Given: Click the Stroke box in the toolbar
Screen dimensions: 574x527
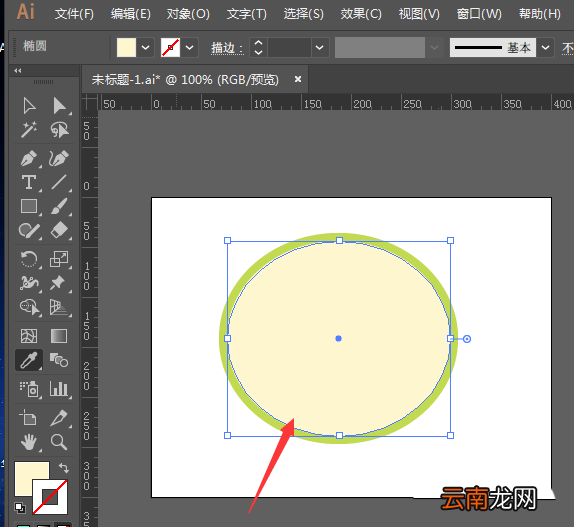Looking at the screenshot, I should tap(50, 497).
